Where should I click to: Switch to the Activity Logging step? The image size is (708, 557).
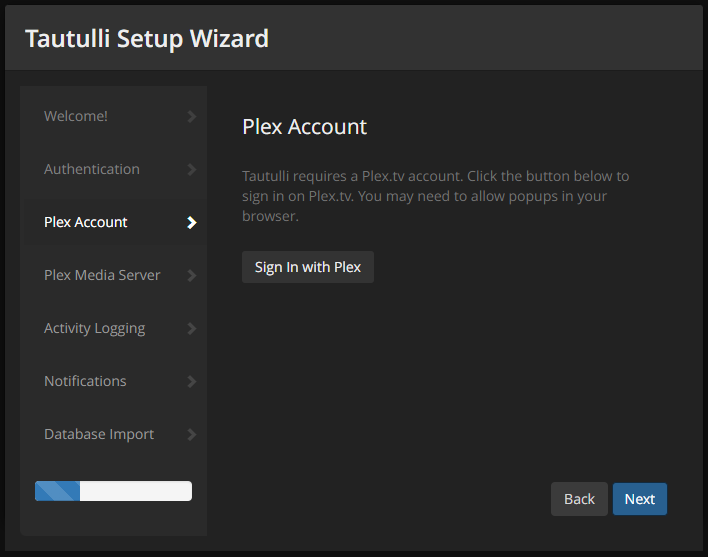coord(114,328)
